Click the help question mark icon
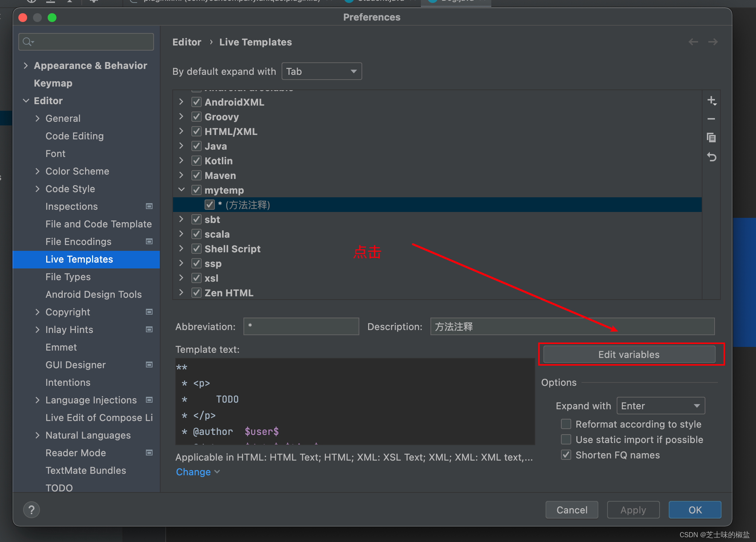Viewport: 756px width, 542px height. pos(32,510)
